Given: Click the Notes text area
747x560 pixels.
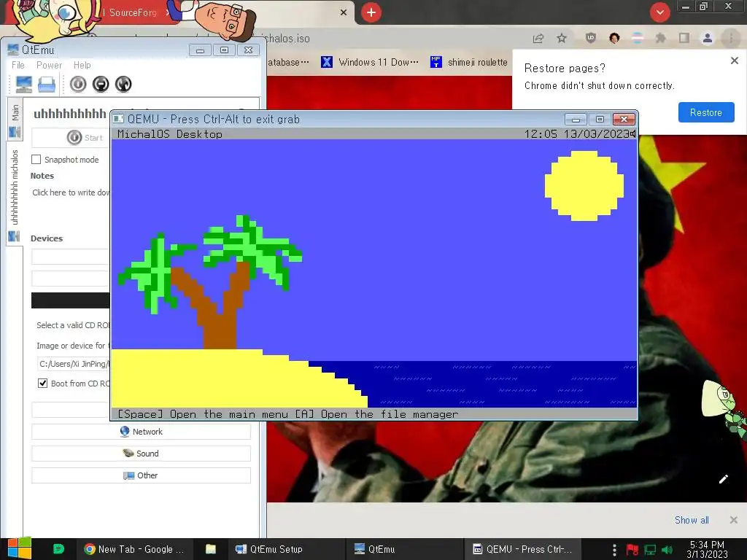Looking at the screenshot, I should pos(71,192).
